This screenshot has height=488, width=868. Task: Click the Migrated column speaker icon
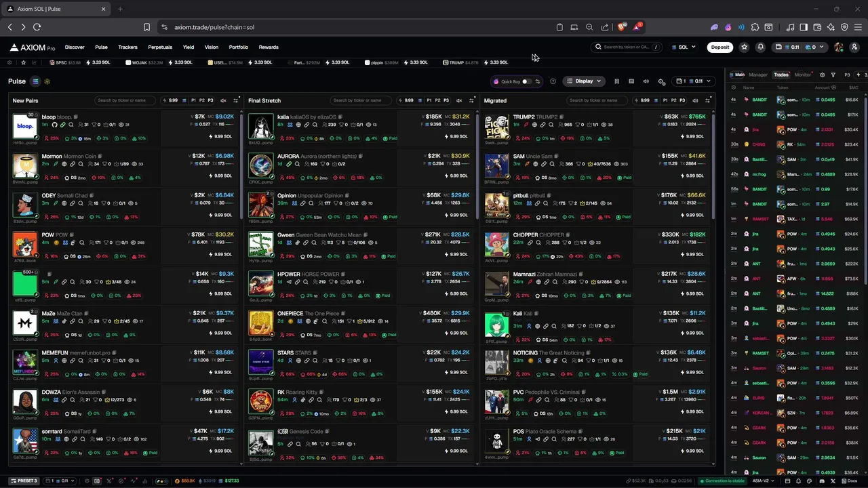tap(695, 100)
